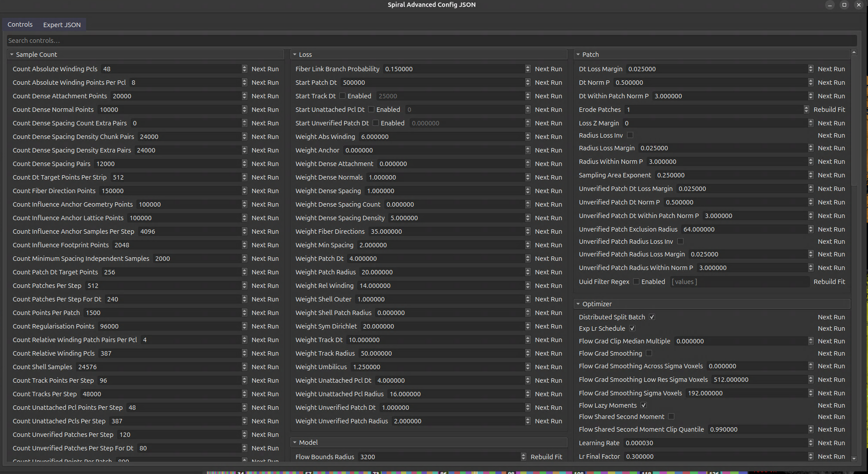
Task: Click the Fiber Link Branch Probability stepper
Action: coord(528,69)
